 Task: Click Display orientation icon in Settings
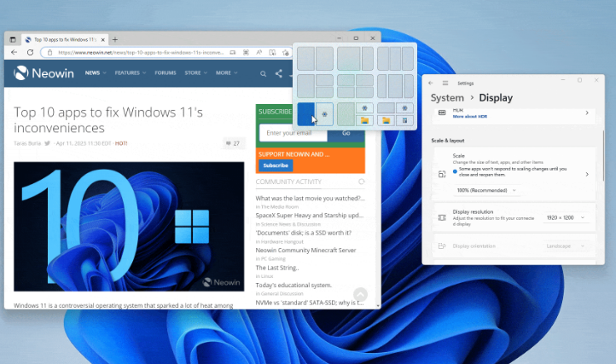(442, 246)
